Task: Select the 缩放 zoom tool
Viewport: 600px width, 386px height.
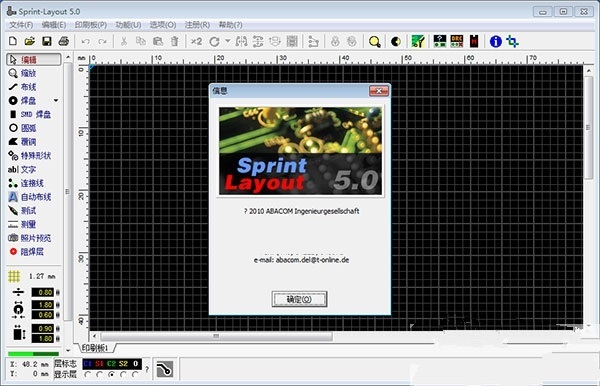Action: 23,73
